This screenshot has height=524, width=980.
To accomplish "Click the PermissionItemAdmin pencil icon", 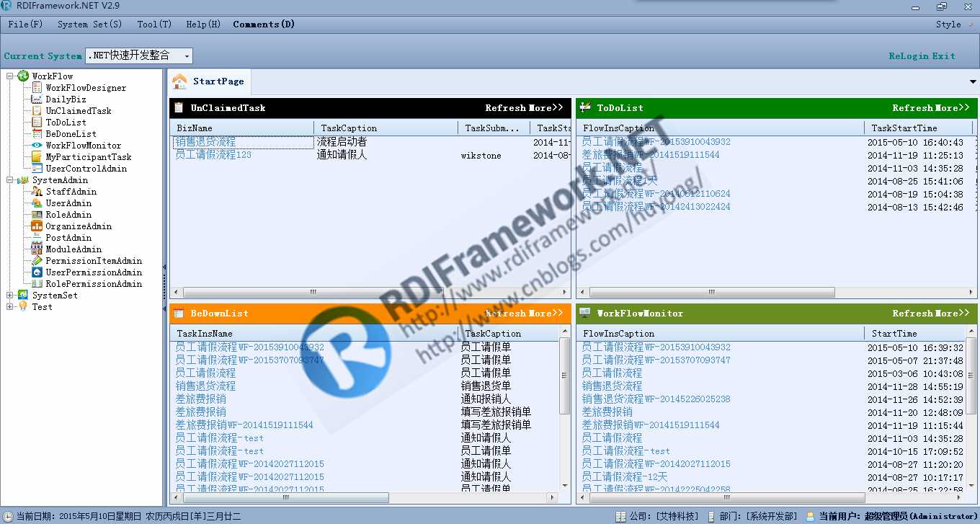I will point(37,261).
